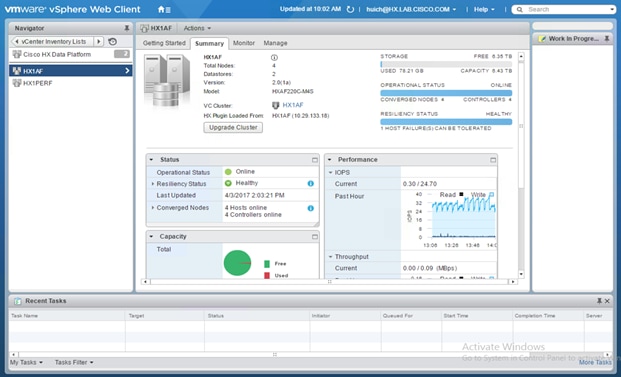The width and height of the screenshot is (621, 377).
Task: Pin the Work In Progress panel
Action: pyautogui.click(x=606, y=39)
